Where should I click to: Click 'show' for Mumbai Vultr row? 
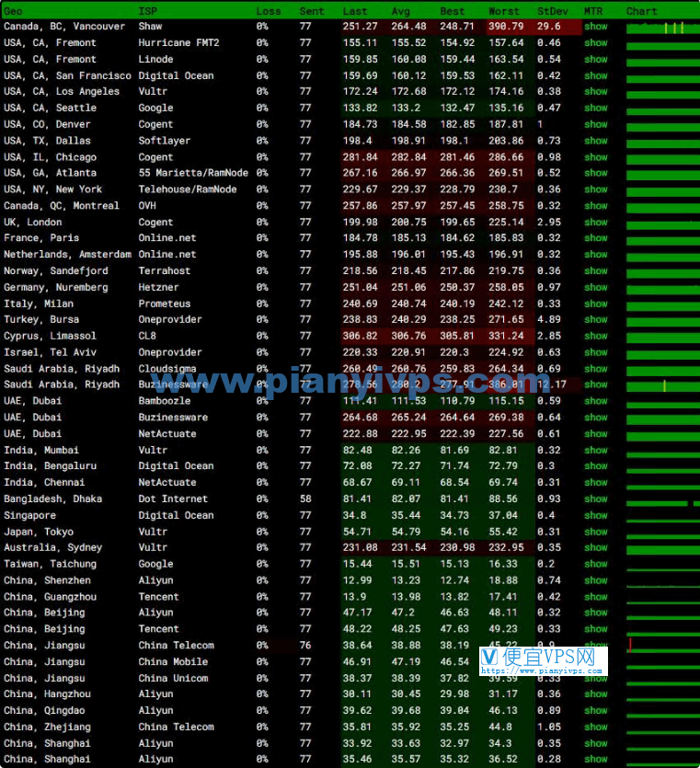(596, 450)
